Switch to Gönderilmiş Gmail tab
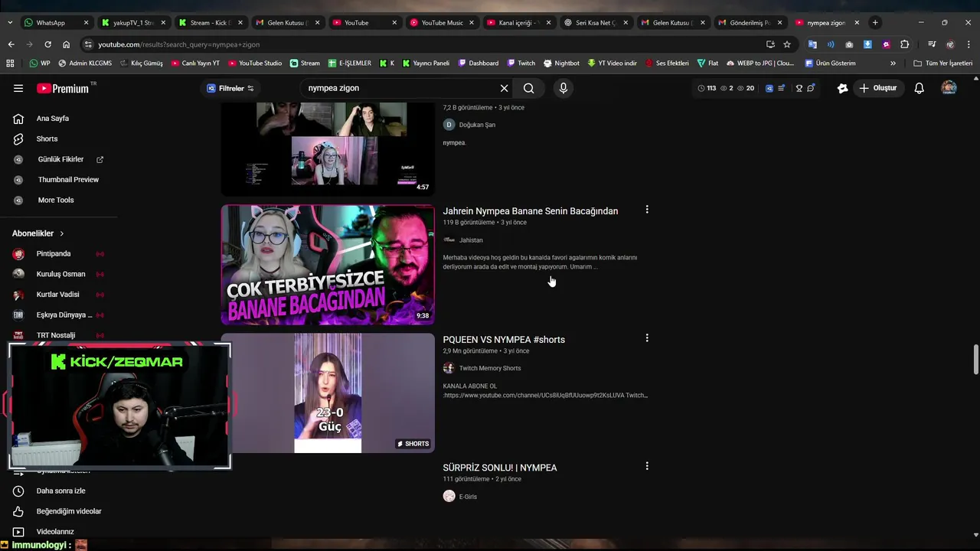The width and height of the screenshot is (980, 551). (x=749, y=23)
